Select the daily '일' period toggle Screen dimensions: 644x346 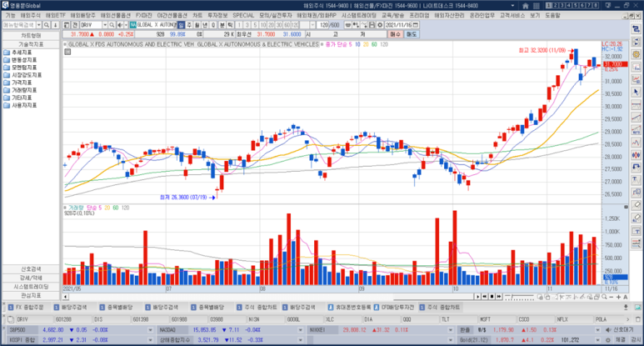click(181, 25)
